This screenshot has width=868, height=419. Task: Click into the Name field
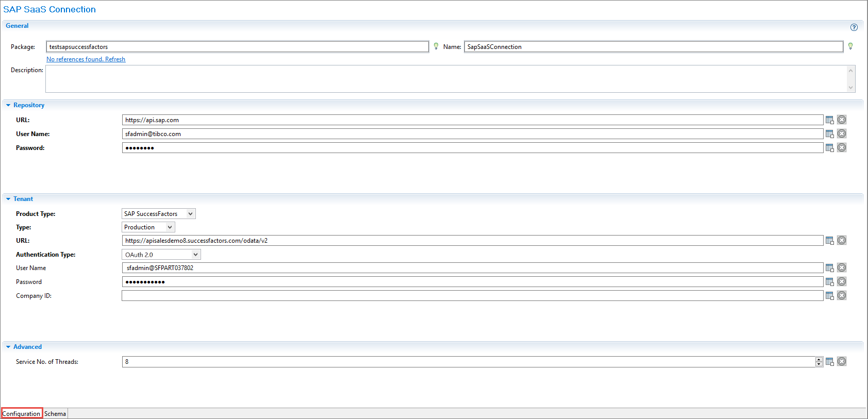coord(654,47)
